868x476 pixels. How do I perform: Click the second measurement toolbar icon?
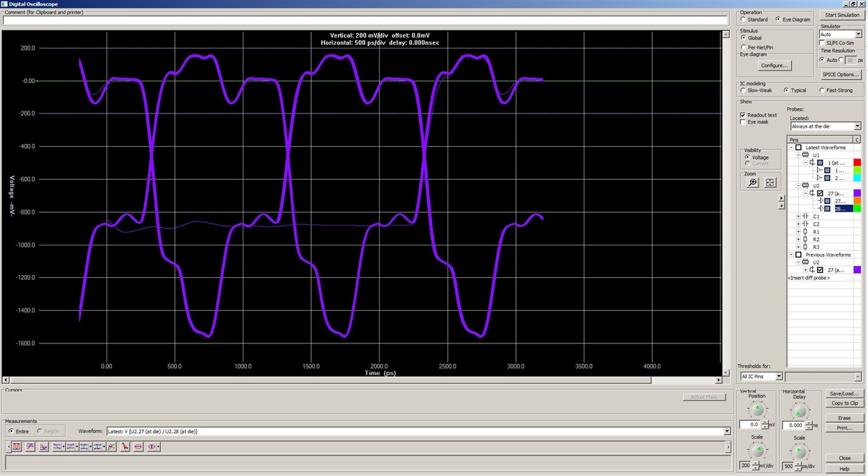30,446
